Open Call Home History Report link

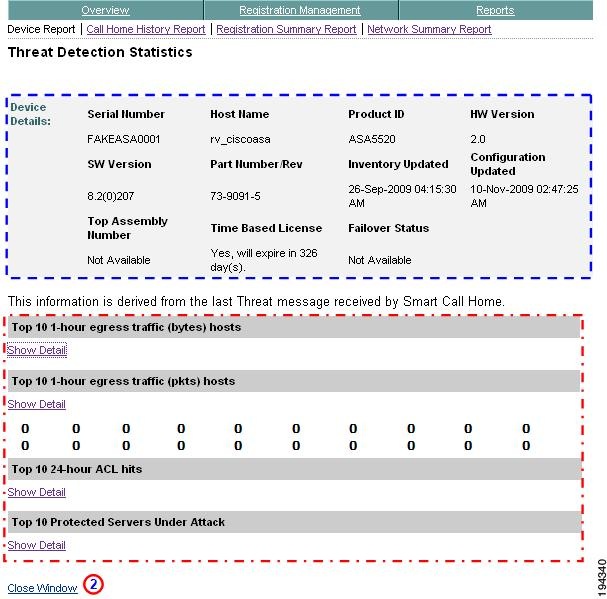pyautogui.click(x=146, y=29)
